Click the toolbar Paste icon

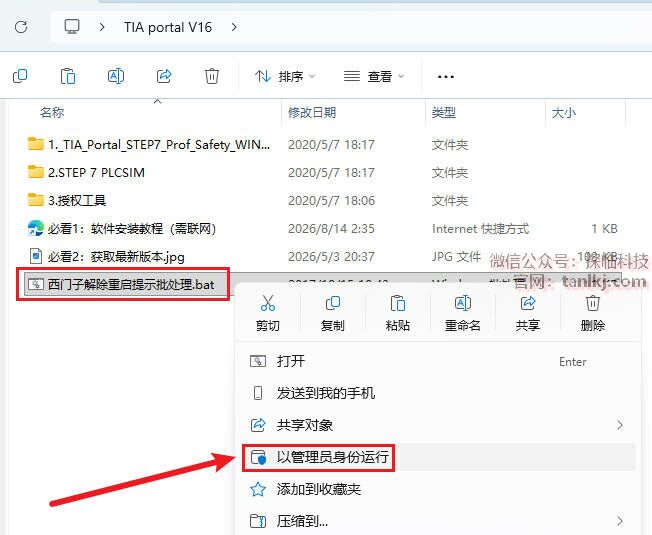68,76
